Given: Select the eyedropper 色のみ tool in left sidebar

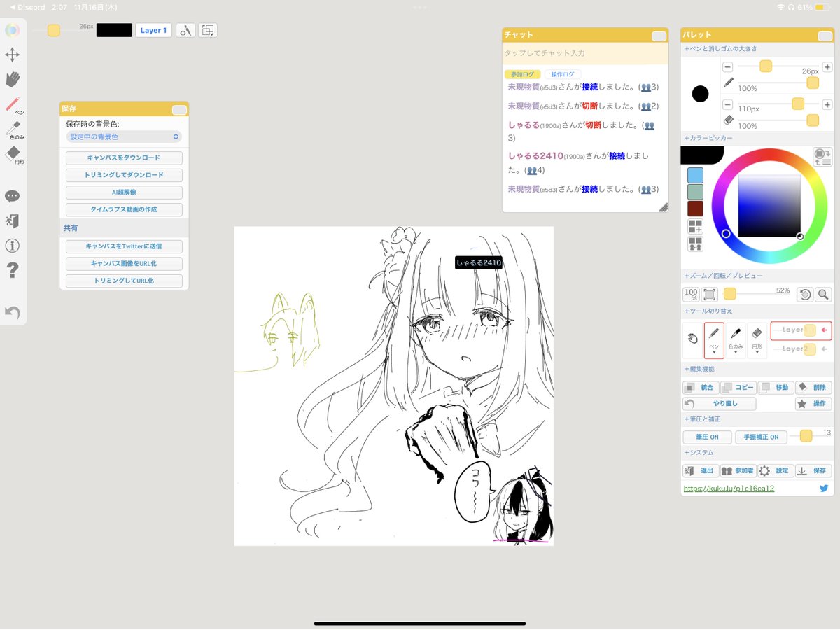Looking at the screenshot, I should tap(13, 129).
